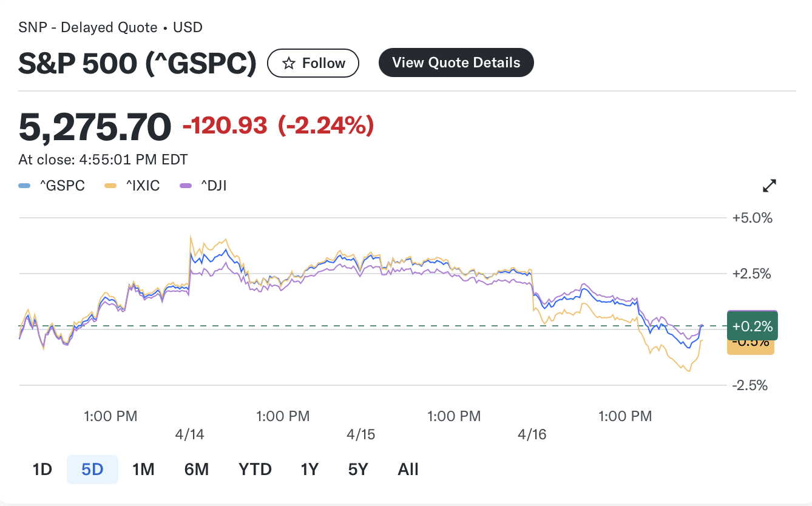Select the 5Y range tab
Viewport: 812px width, 506px height.
click(357, 469)
